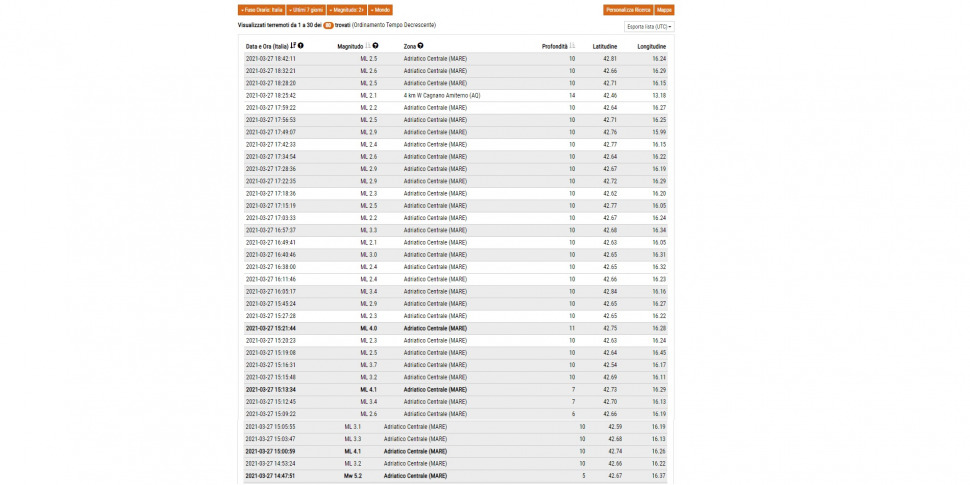Click depth 6 in the 15:09:22 row
970x485 pixels.
point(573,414)
